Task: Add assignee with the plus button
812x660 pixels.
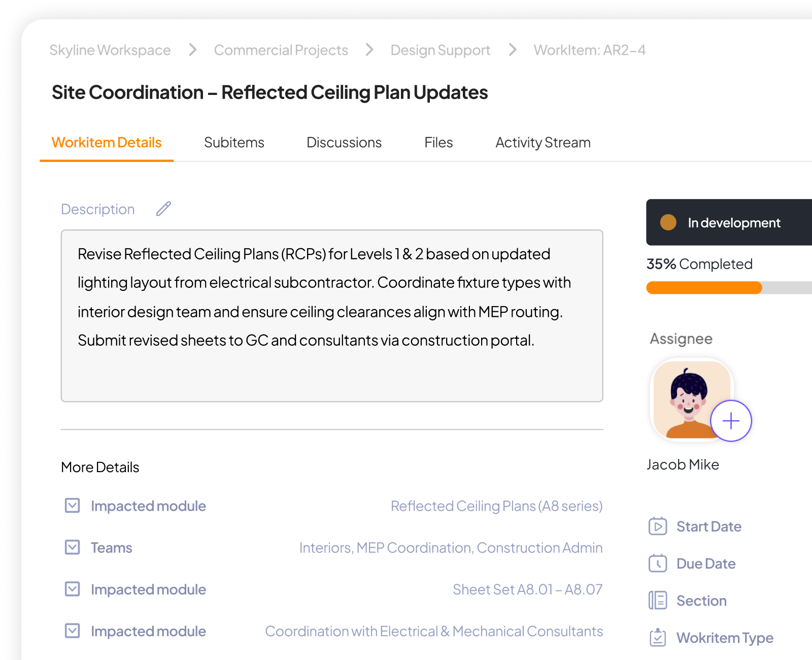Action: click(731, 421)
